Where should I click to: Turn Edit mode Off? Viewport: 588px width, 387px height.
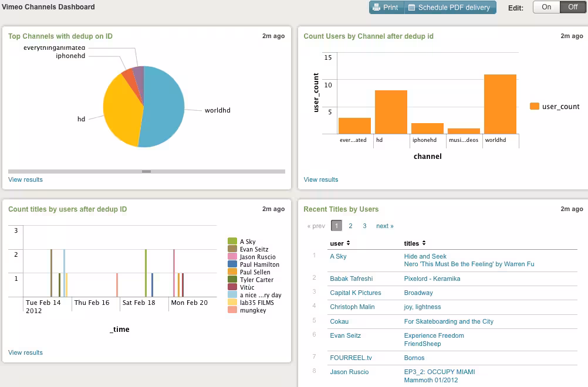573,7
